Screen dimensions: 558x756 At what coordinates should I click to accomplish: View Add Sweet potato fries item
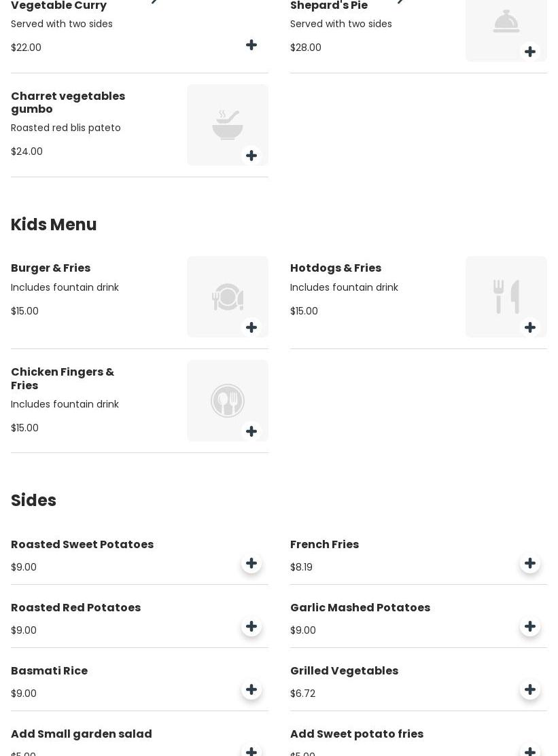pos(357,734)
